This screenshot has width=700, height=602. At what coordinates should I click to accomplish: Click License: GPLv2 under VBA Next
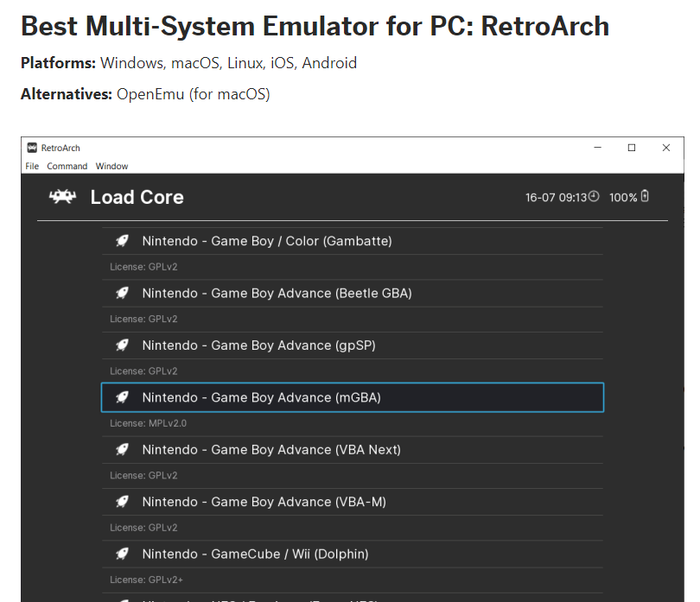143,475
